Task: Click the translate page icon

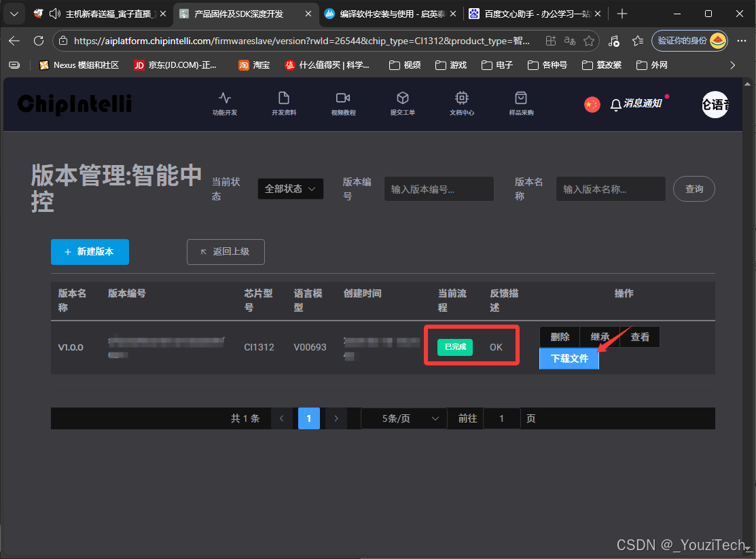Action: click(x=570, y=41)
